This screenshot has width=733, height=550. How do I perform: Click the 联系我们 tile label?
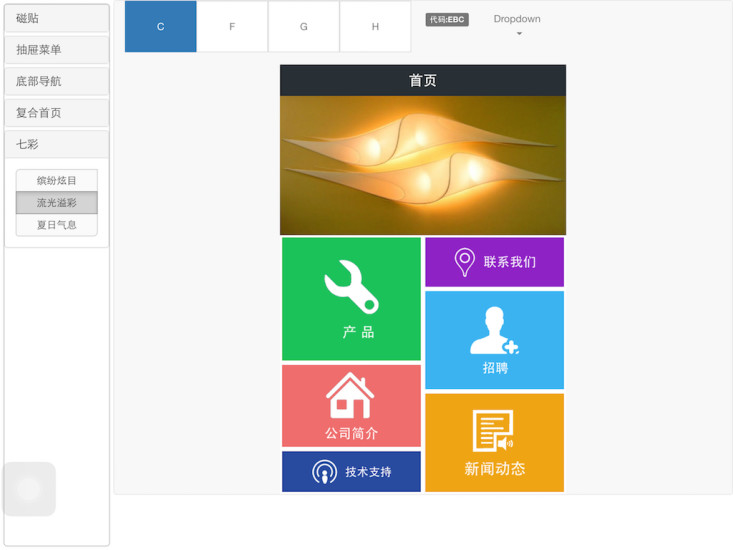point(510,262)
